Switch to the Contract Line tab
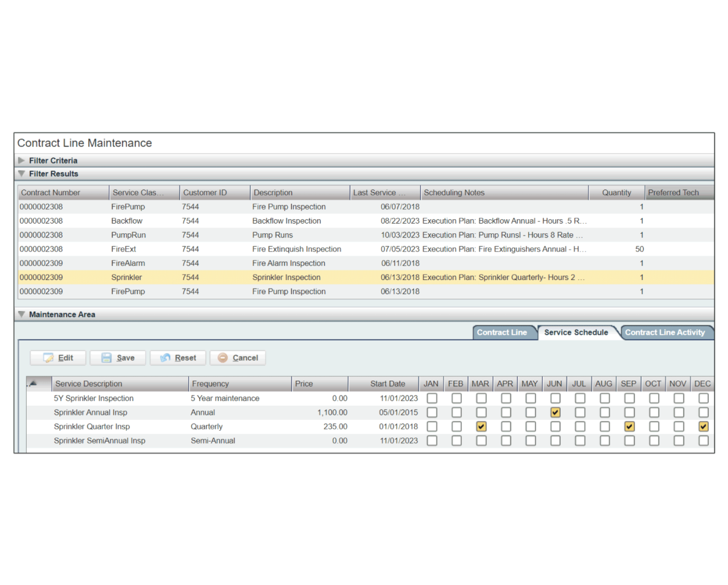 coord(502,332)
